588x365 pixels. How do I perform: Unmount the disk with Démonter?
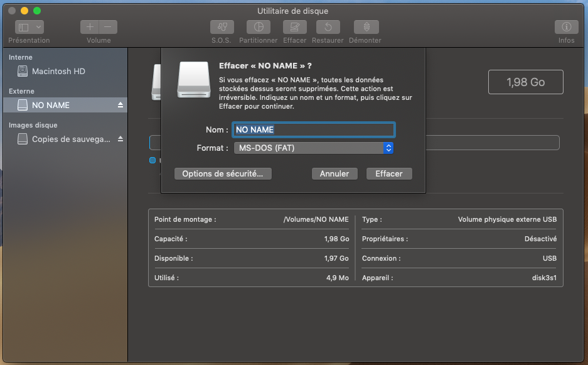(366, 27)
